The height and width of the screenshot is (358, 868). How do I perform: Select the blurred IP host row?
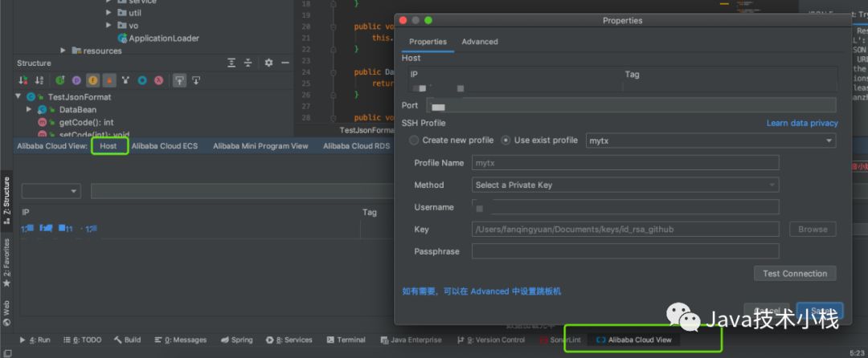pyautogui.click(x=190, y=229)
